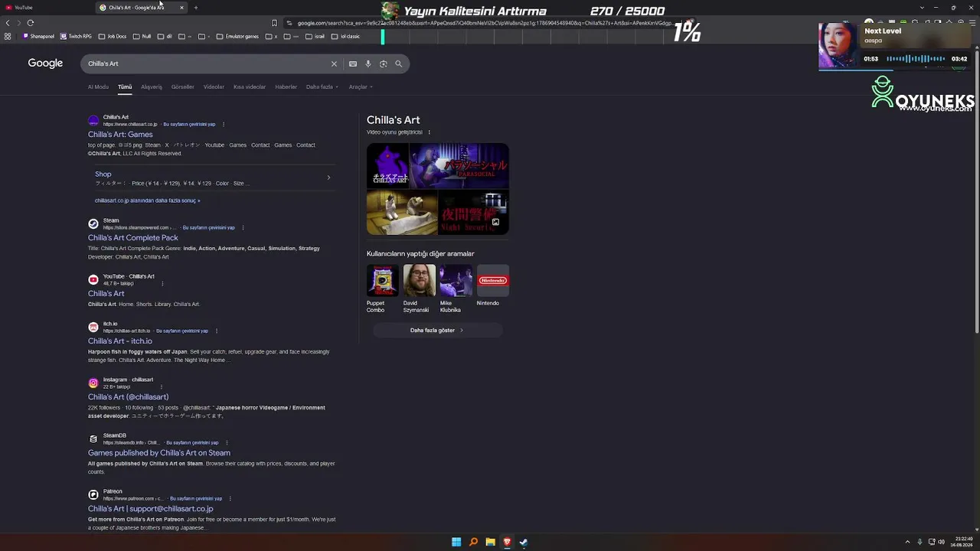Show hidden system tray icons
Image resolution: width=980 pixels, height=551 pixels.
click(907, 542)
